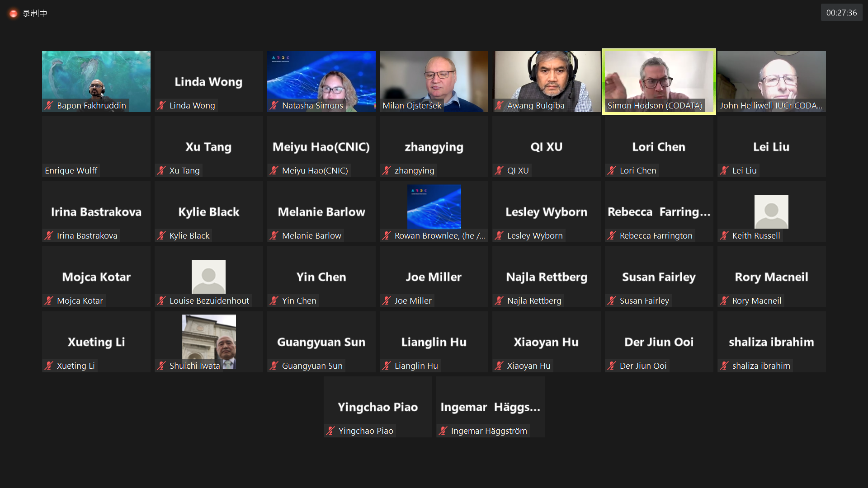Click Louise Bezuidenhout's default avatar image
Screen dimensions: 868x488
click(x=208, y=277)
